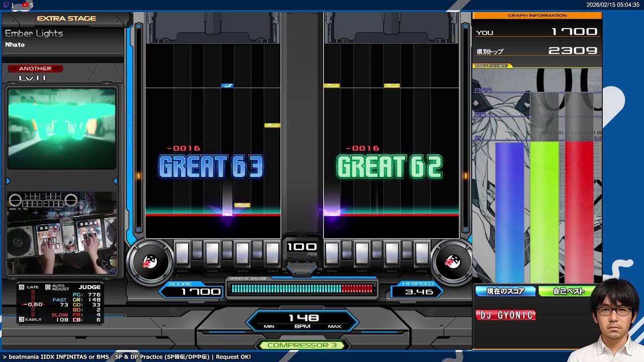This screenshot has width=644, height=362.
Task: Click the blue current score bar
Action: (510, 212)
